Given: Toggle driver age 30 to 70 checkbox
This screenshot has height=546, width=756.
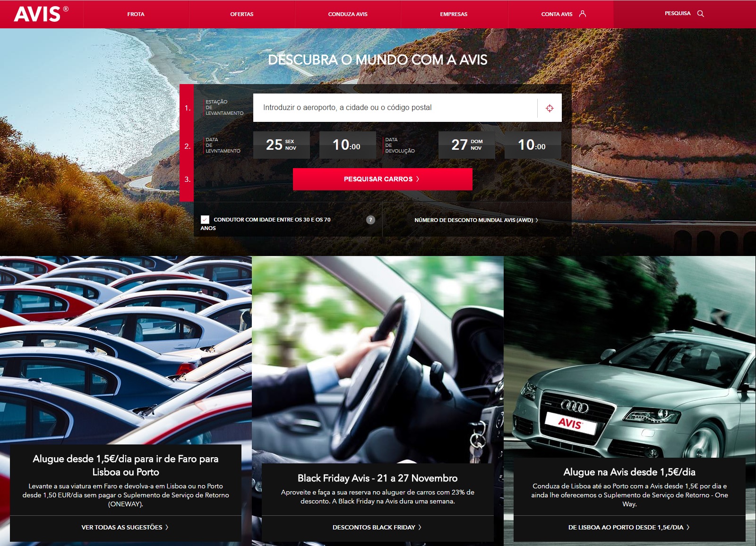Looking at the screenshot, I should (x=205, y=220).
